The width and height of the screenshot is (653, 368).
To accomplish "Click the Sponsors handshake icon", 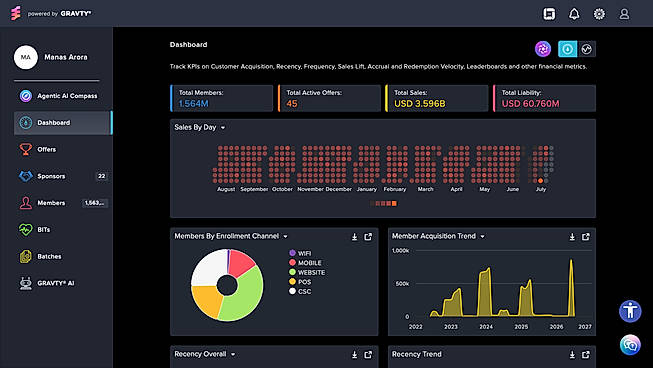I will (x=25, y=176).
